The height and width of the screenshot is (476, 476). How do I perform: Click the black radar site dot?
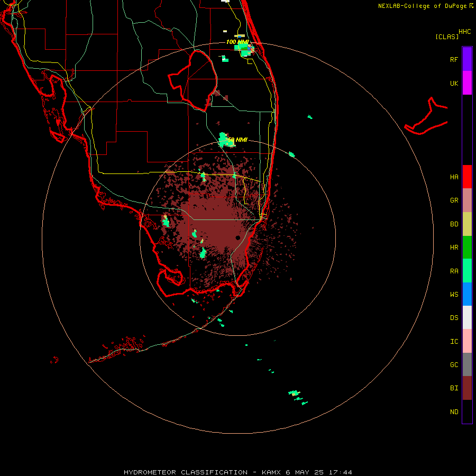tap(238, 237)
